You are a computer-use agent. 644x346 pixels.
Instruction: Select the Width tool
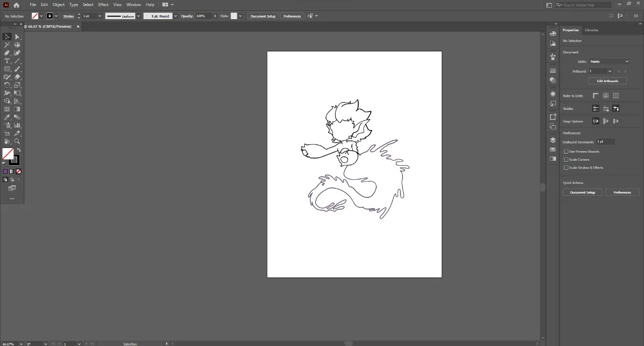tap(7, 93)
